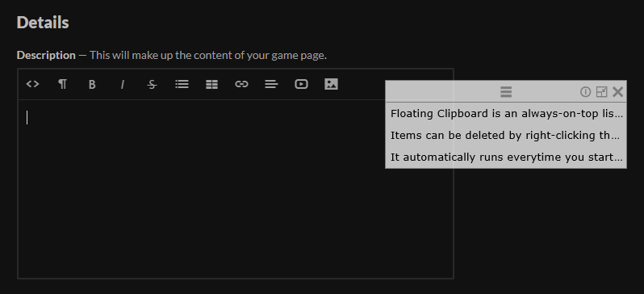This screenshot has width=644, height=294.
Task: Apply strikethrough formatting
Action: coord(152,84)
